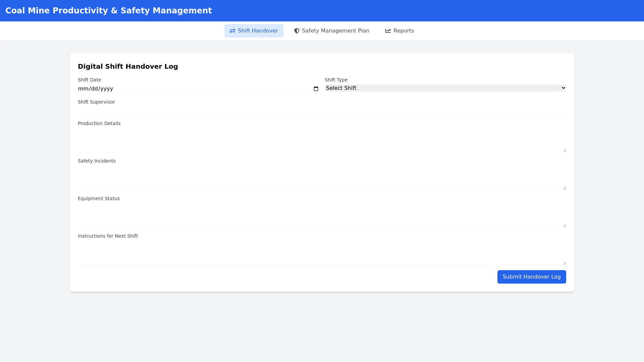Click the chart icon beside Reports

(x=388, y=31)
